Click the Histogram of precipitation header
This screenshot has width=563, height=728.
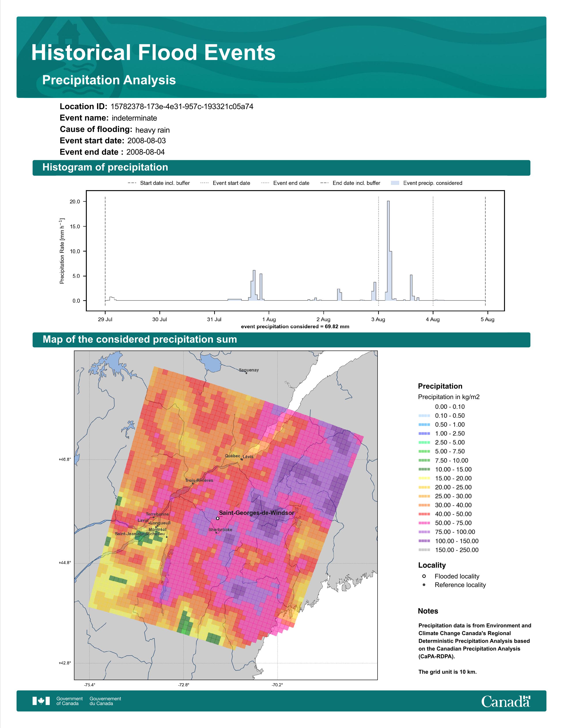pos(105,167)
